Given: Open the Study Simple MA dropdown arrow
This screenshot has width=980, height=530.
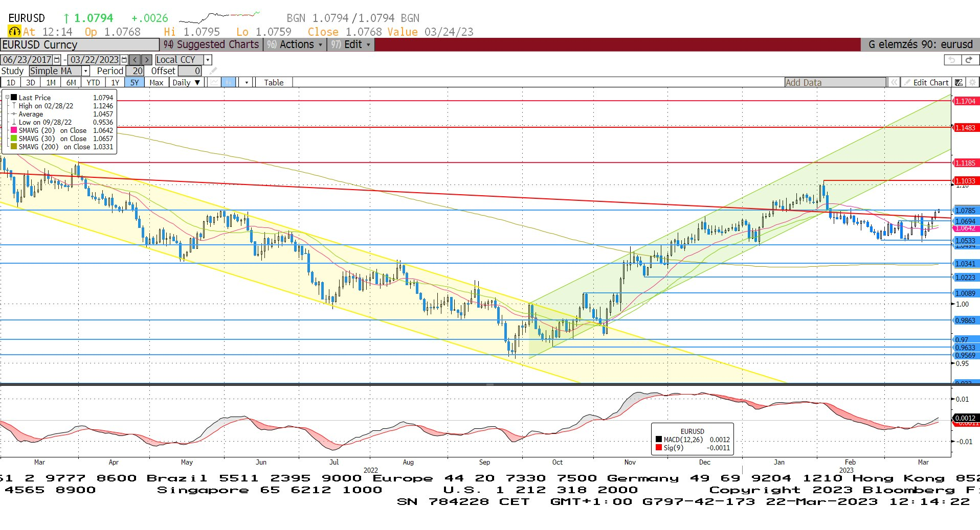Looking at the screenshot, I should [x=86, y=71].
